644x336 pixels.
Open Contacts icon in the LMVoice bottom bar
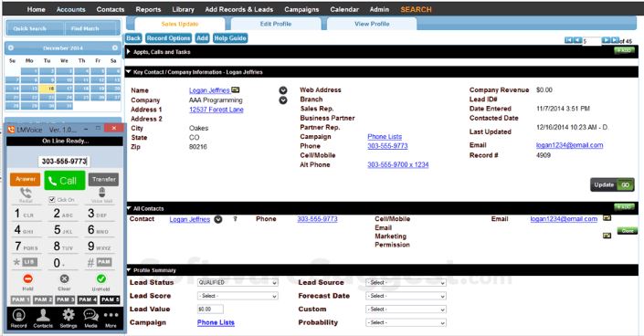[43, 316]
